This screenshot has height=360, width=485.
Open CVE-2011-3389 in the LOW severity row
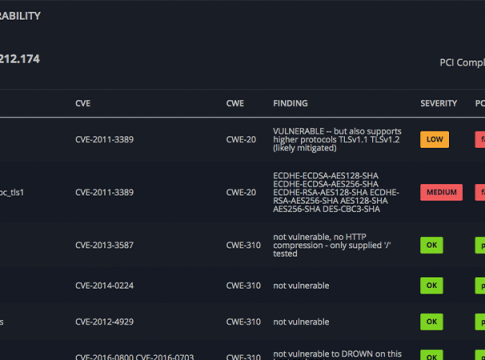(x=104, y=139)
